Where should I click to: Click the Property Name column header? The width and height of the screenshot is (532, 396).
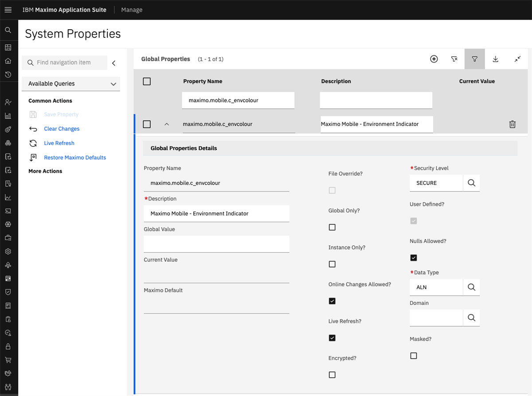coord(203,81)
